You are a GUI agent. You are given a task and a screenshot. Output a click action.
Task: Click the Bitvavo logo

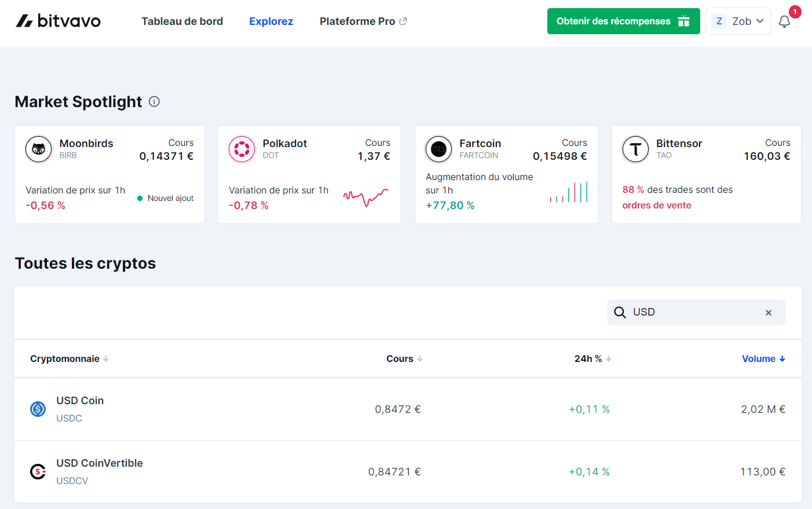pyautogui.click(x=57, y=21)
